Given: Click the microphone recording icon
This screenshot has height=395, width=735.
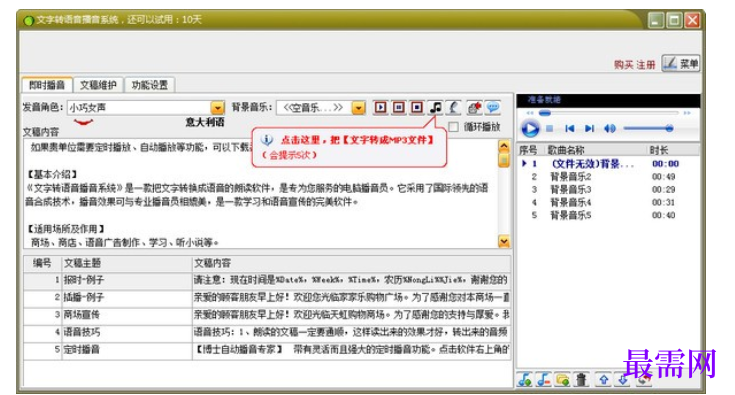Looking at the screenshot, I should [x=453, y=108].
